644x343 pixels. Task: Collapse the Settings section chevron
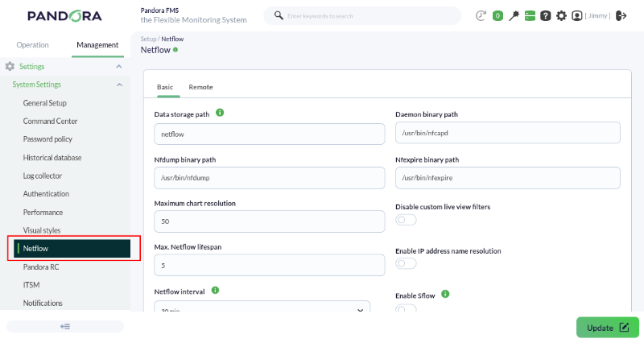click(x=118, y=66)
